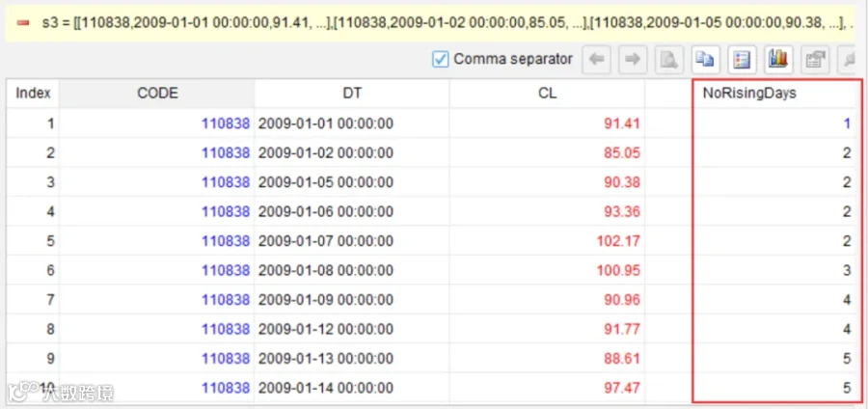Toggle the Comma separator checkbox
Screen dimensions: 868x409
point(440,59)
